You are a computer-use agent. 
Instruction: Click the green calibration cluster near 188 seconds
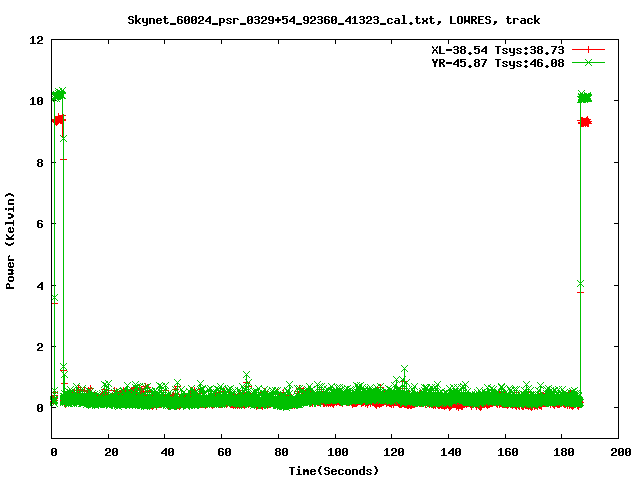pyautogui.click(x=584, y=97)
